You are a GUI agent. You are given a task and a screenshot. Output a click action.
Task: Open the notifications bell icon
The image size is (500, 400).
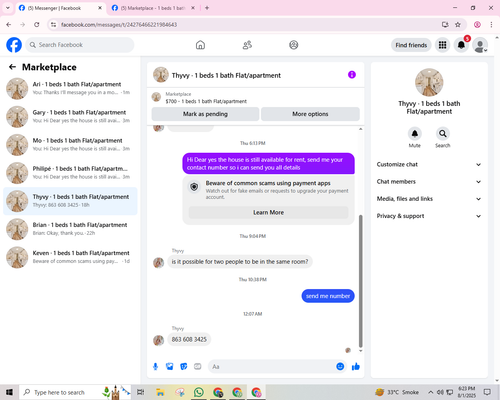point(461,45)
